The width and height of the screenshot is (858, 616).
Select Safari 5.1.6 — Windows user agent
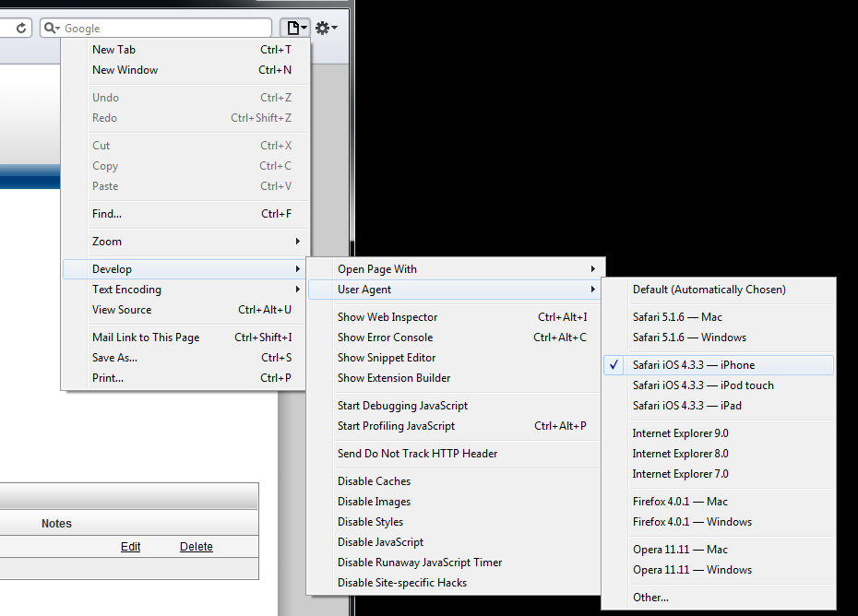719,338
